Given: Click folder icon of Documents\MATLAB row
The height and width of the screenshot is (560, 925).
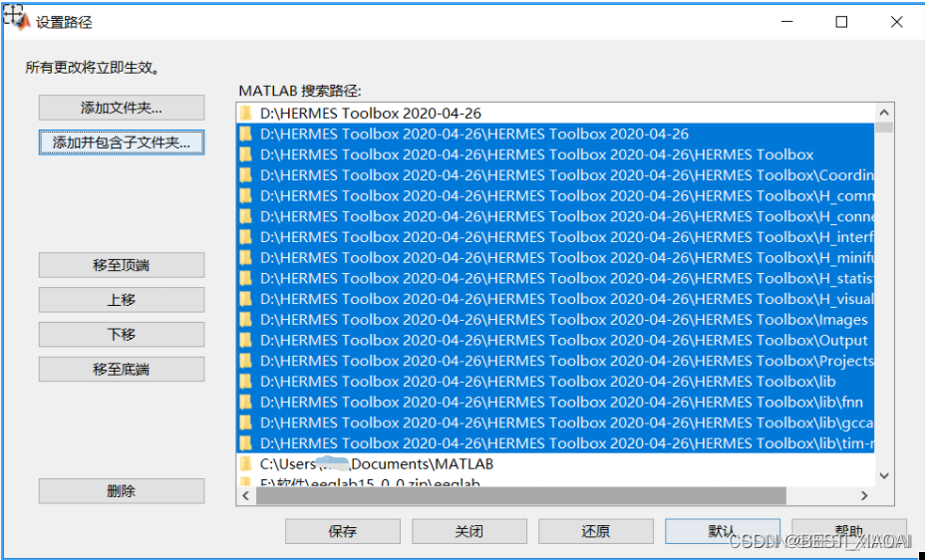Looking at the screenshot, I should 246,464.
